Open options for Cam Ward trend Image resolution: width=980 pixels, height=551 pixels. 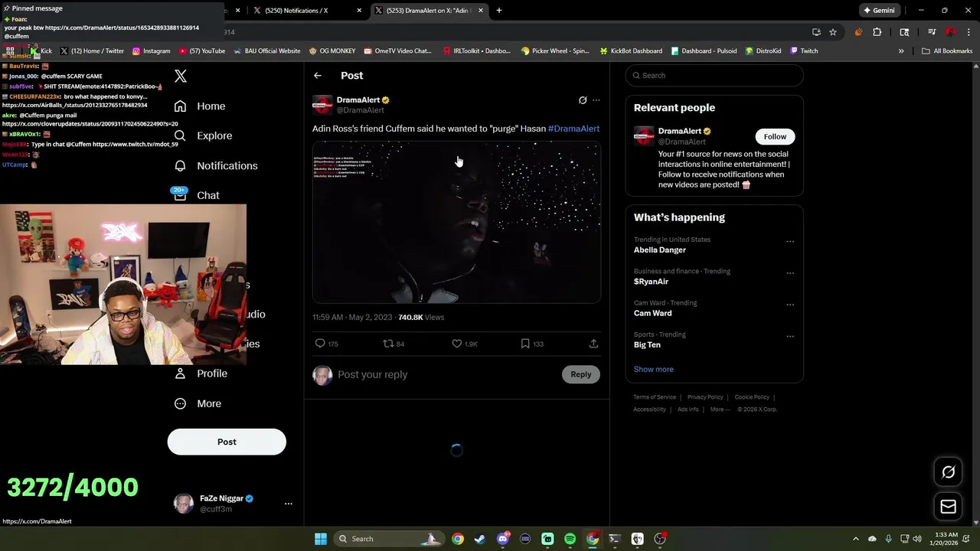pos(790,305)
